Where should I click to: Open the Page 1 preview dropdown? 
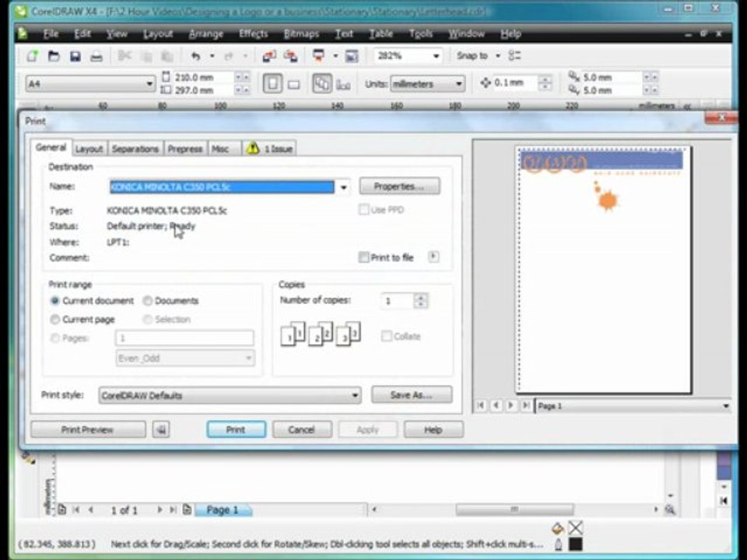click(x=726, y=406)
